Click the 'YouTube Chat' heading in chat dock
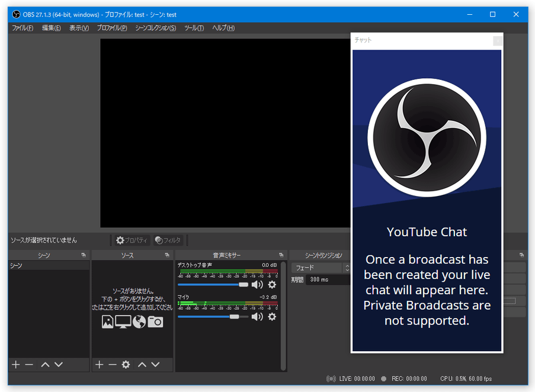 tap(427, 232)
